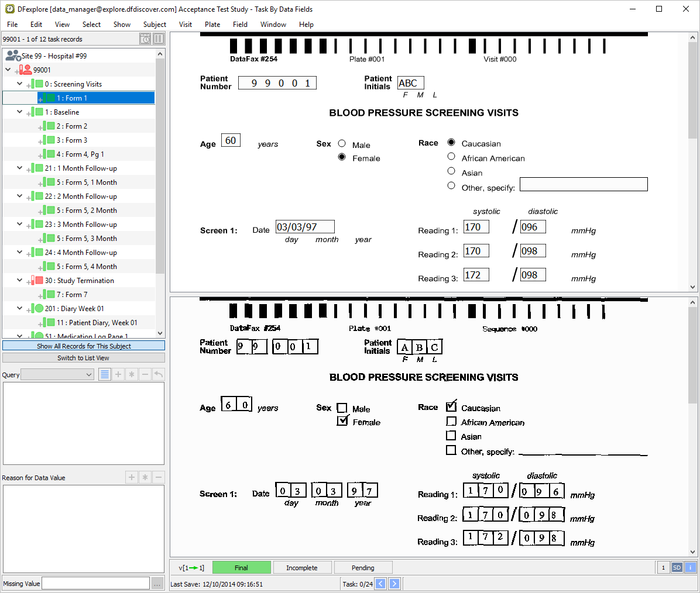Image resolution: width=700 pixels, height=593 pixels.
Task: Collapse the 0: Screening Visits node
Action: (19, 84)
